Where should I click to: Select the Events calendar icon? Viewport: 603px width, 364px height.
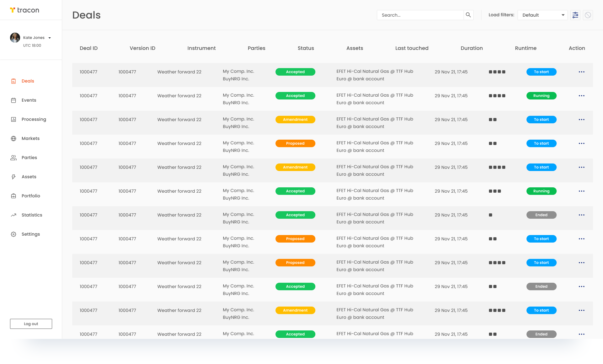[x=13, y=100]
